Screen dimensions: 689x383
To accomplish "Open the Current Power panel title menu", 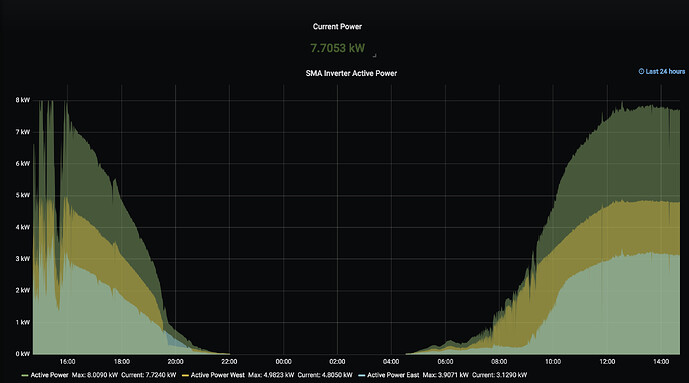I will tap(337, 26).
